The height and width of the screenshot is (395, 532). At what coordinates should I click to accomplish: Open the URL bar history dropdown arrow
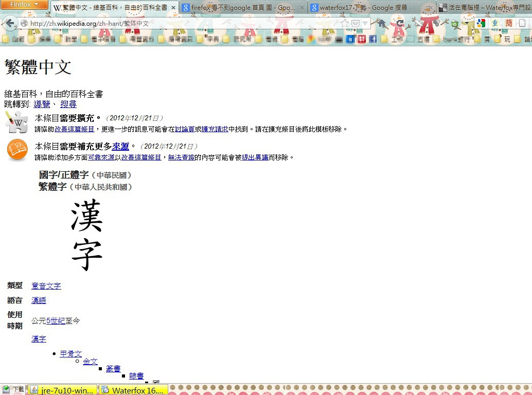tap(365, 23)
